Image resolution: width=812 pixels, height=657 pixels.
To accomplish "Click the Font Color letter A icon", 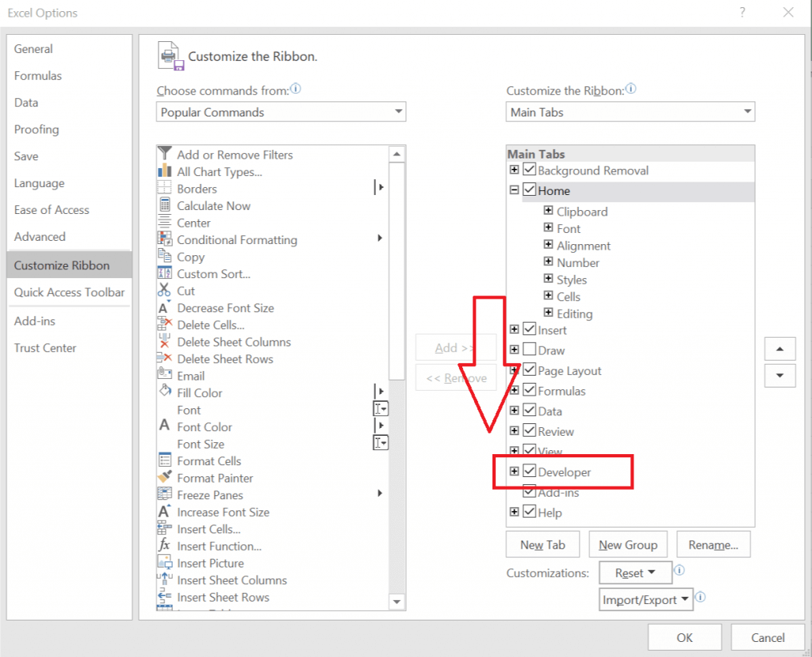I will point(165,426).
